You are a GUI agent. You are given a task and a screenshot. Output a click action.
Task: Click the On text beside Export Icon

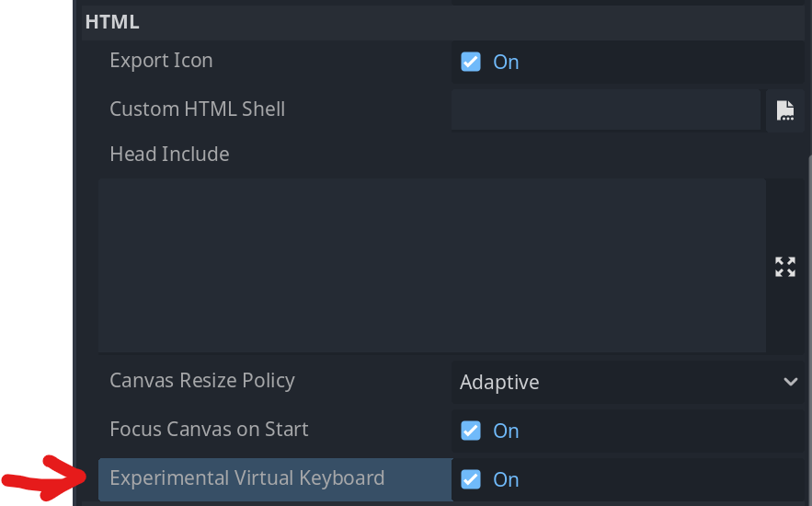(x=506, y=63)
